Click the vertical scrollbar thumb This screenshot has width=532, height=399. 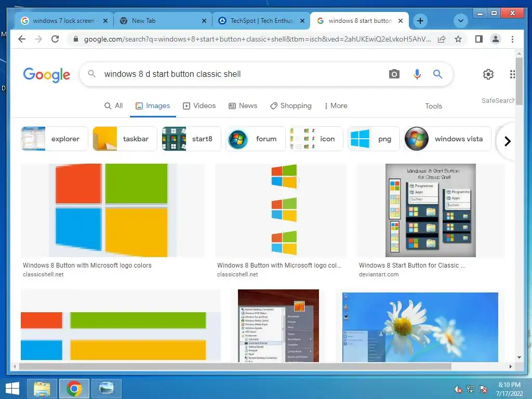(519, 82)
